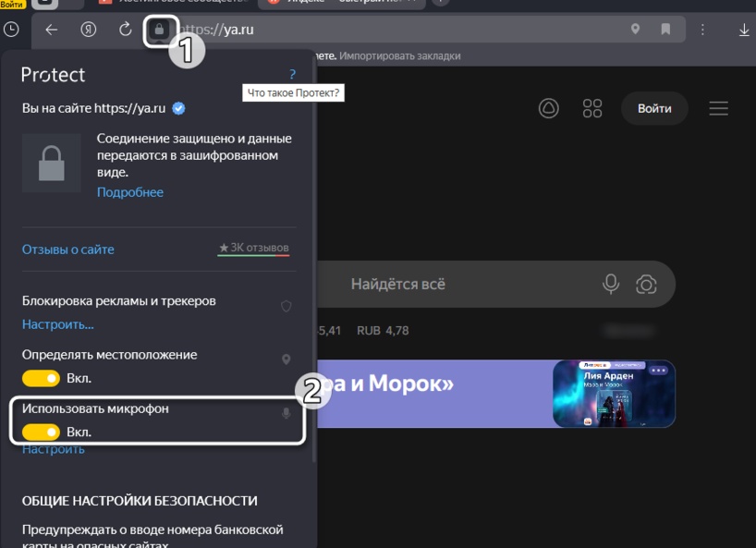Click microphone icon beside Использовать микрофон

286,413
